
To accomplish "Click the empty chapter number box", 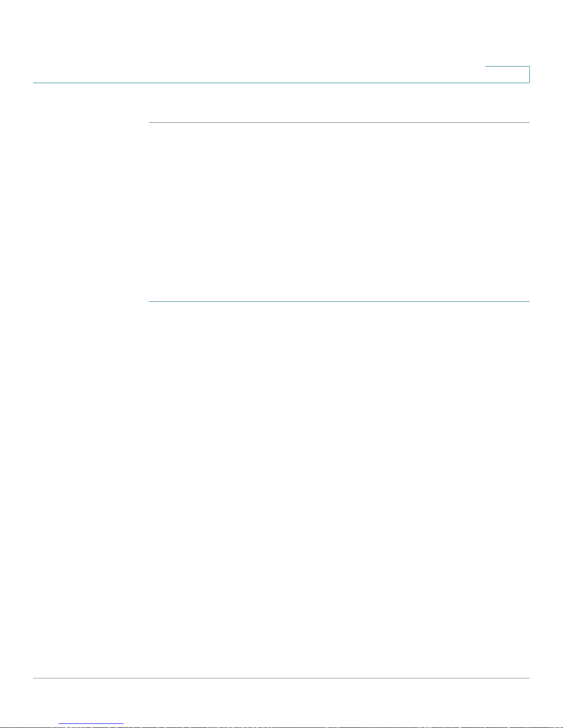I will click(507, 74).
